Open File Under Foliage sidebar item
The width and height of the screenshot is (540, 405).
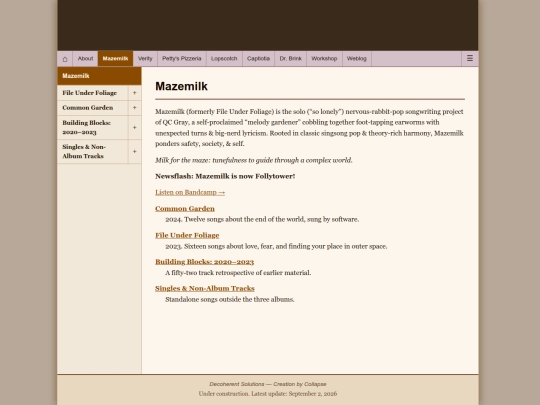93,93
